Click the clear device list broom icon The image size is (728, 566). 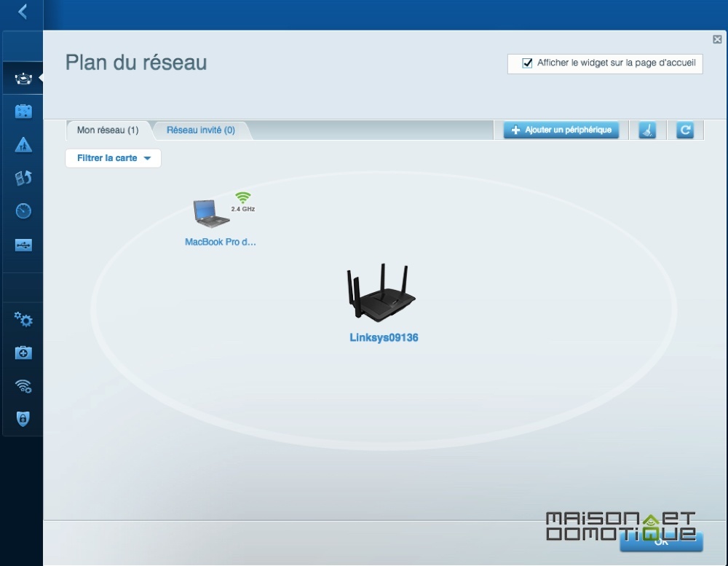click(647, 130)
